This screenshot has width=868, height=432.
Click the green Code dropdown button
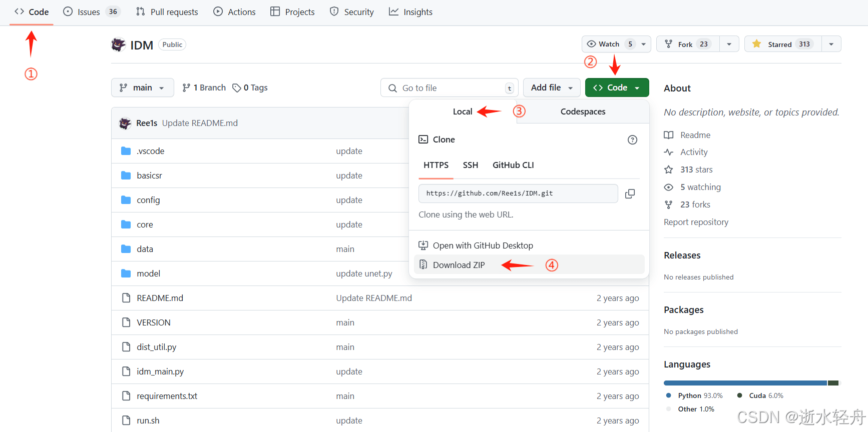click(x=617, y=87)
